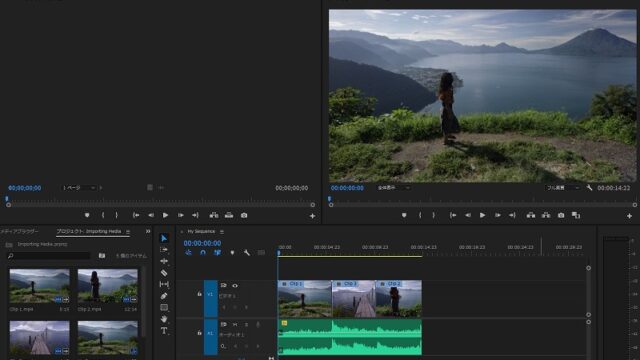Click Overwrite button in Source monitor
This screenshot has height=360, width=640.
229,215
